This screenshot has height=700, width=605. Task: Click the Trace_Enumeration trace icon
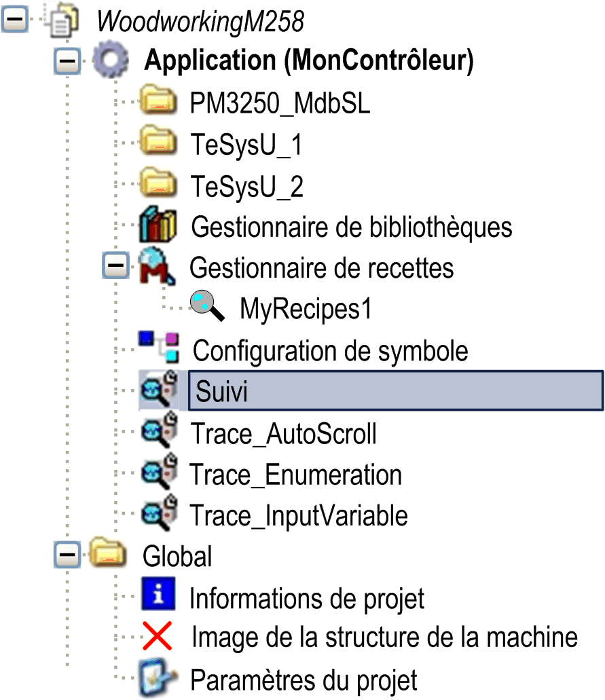(159, 473)
